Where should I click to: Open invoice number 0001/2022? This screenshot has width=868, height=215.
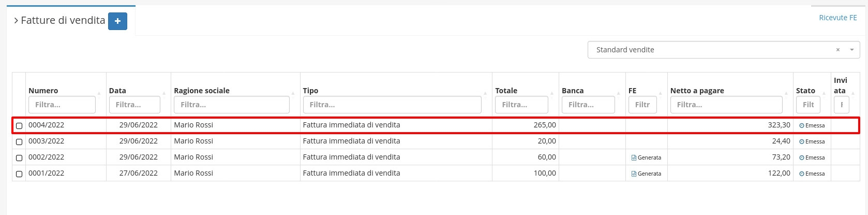tap(47, 173)
